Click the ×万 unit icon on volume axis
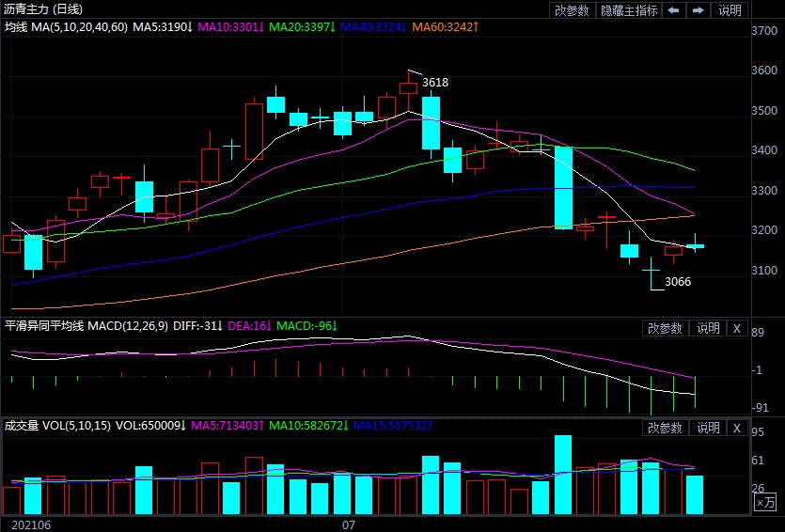Image resolution: width=785 pixels, height=532 pixels. 765,504
